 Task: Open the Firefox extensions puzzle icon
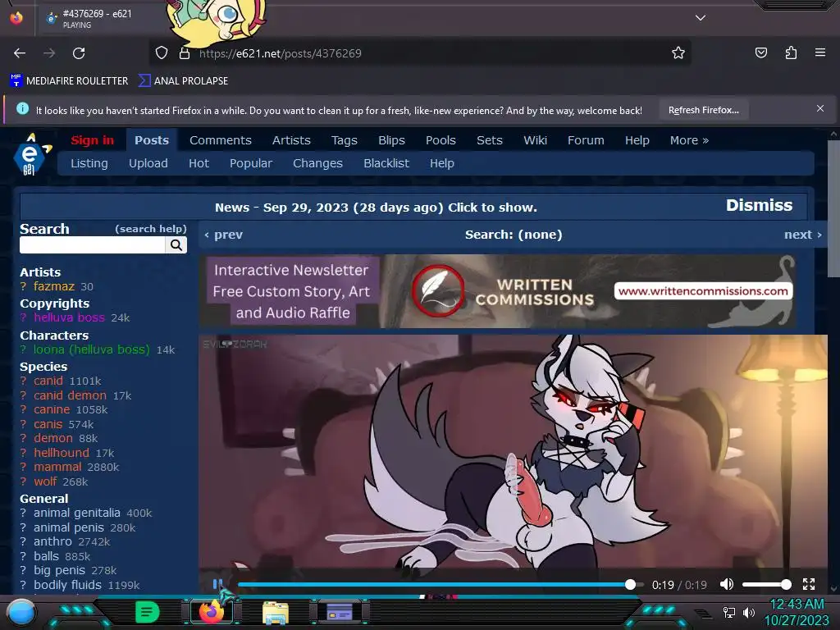point(791,52)
